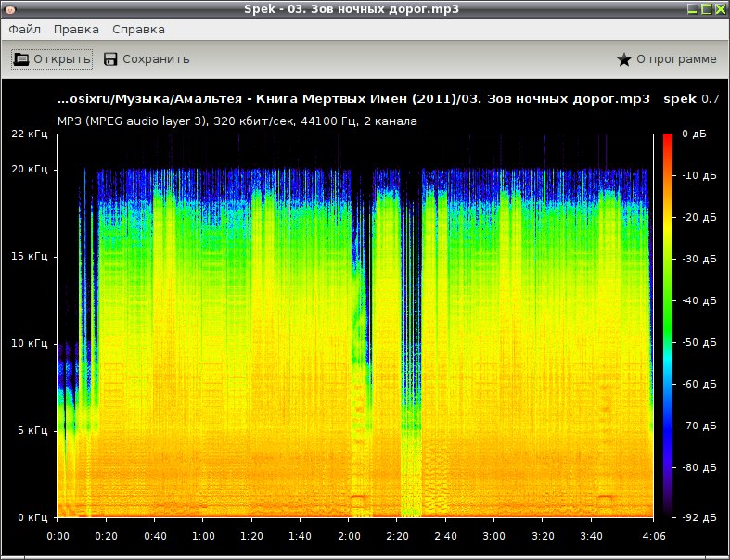The width and height of the screenshot is (730, 560).
Task: Click the 1:40 time label
Action: click(x=300, y=536)
